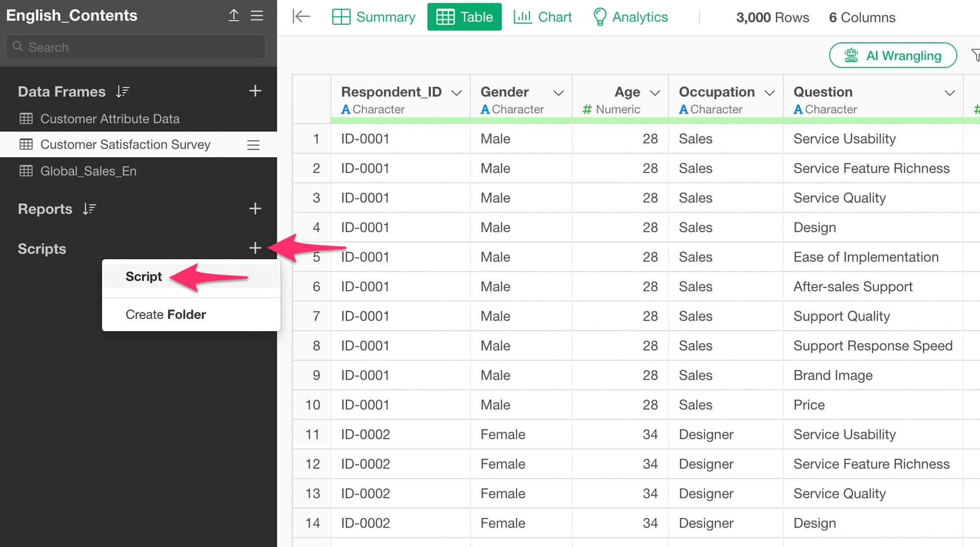Open the project hamburger menu
The height and width of the screenshot is (547, 980).
tap(257, 15)
